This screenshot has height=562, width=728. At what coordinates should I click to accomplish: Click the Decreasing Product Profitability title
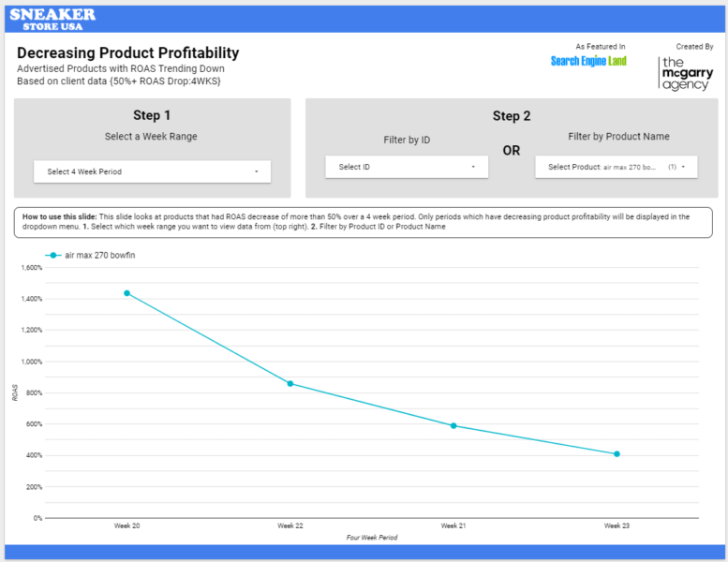pos(127,53)
